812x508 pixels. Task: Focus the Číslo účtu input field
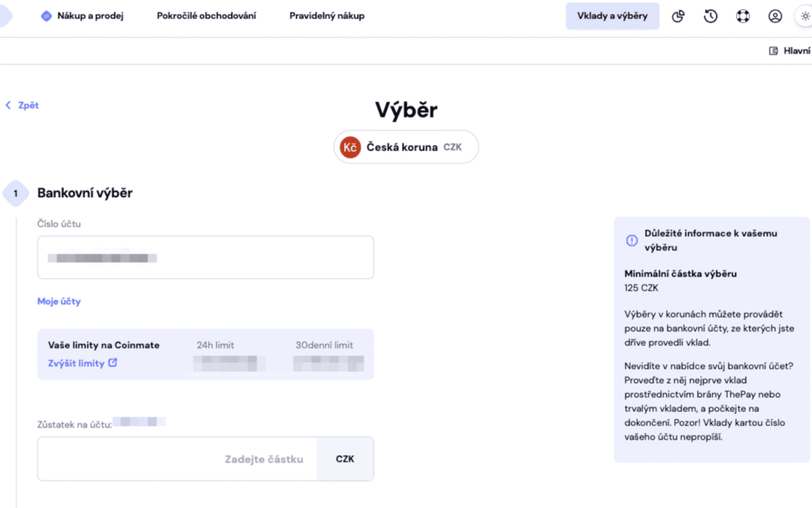tap(205, 257)
